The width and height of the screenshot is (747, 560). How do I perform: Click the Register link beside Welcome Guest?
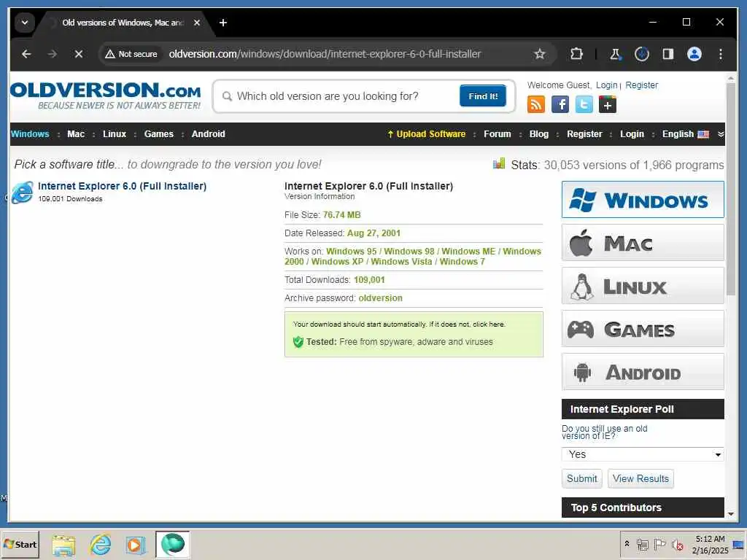click(641, 85)
